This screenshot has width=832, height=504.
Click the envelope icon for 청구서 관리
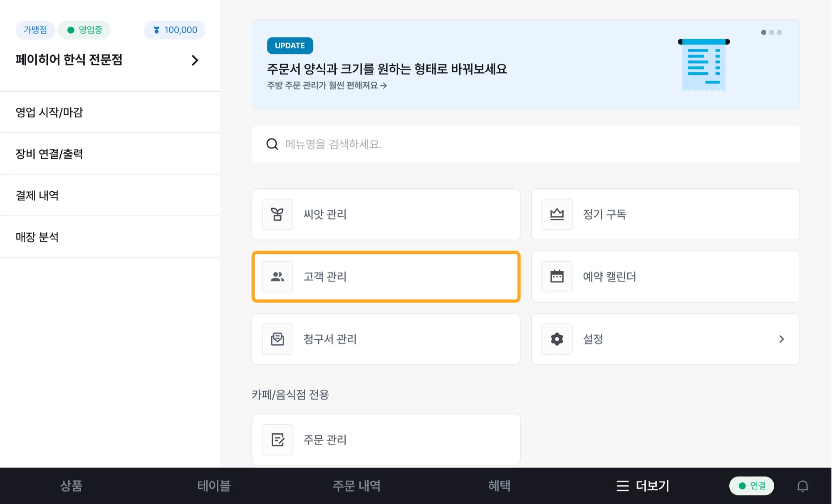(x=277, y=339)
